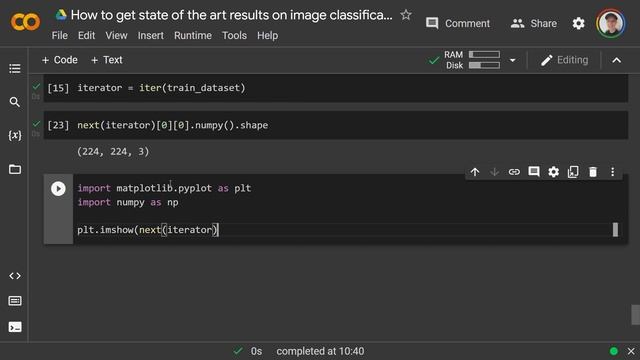640x360 pixels.
Task: Mirror cell in tab
Action: point(573,172)
